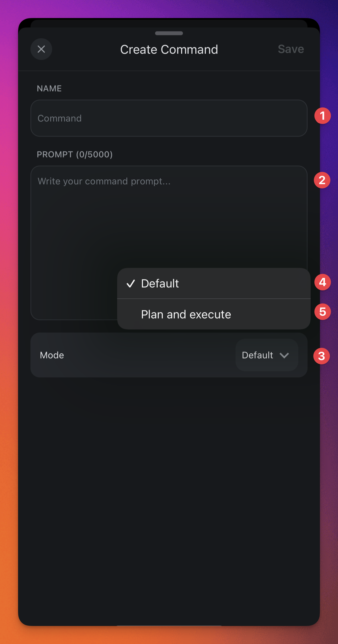Click the red number 3 badge
The image size is (338, 644).
coord(321,356)
